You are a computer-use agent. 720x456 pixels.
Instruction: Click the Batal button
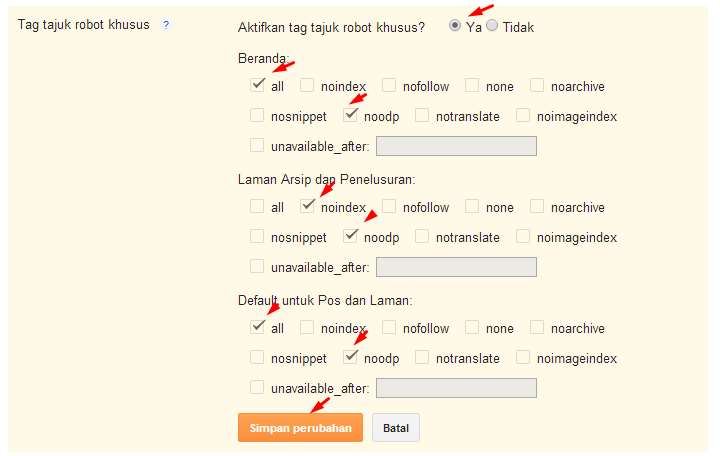click(x=396, y=428)
